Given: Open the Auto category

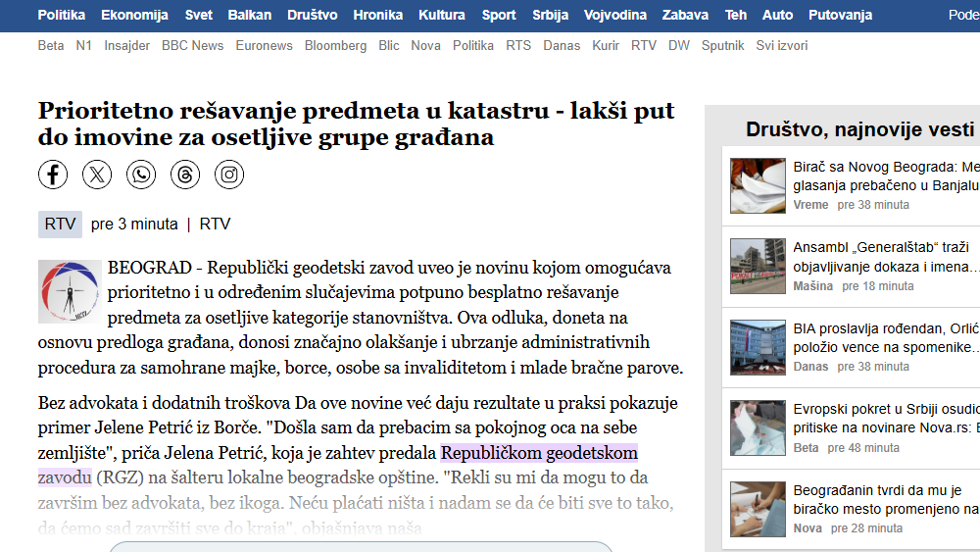Looking at the screenshot, I should pyautogui.click(x=777, y=15).
